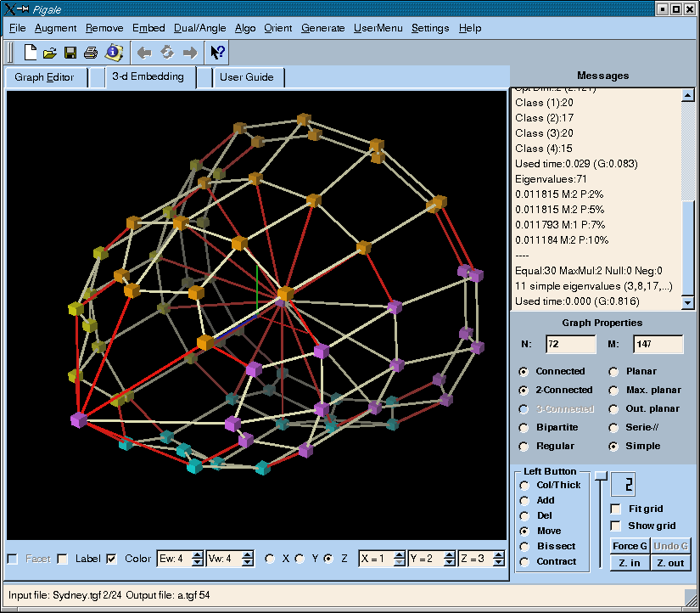This screenshot has height=613, width=700.
Task: Decrease the X = 1 axis spinner
Action: pyautogui.click(x=400, y=563)
